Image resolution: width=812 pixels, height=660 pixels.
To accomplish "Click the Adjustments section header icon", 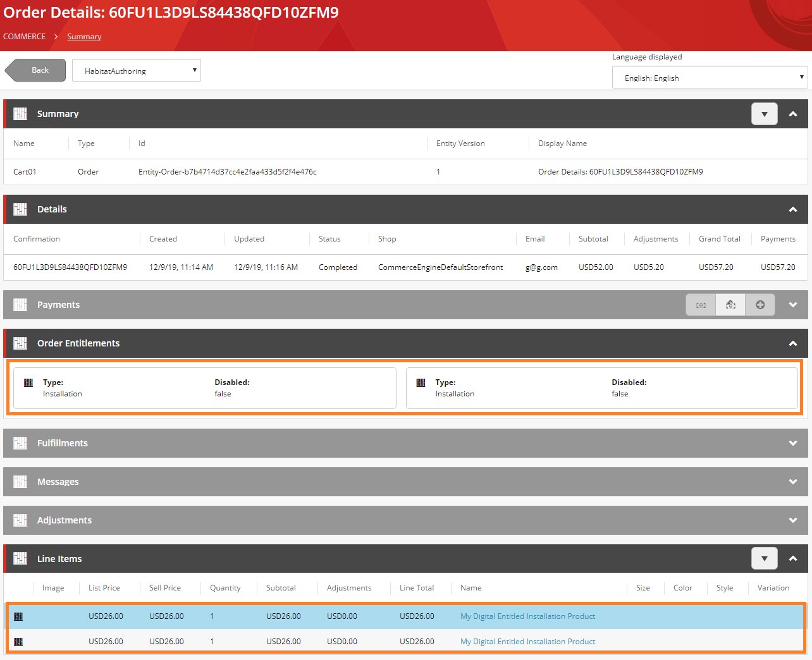I will coord(20,520).
